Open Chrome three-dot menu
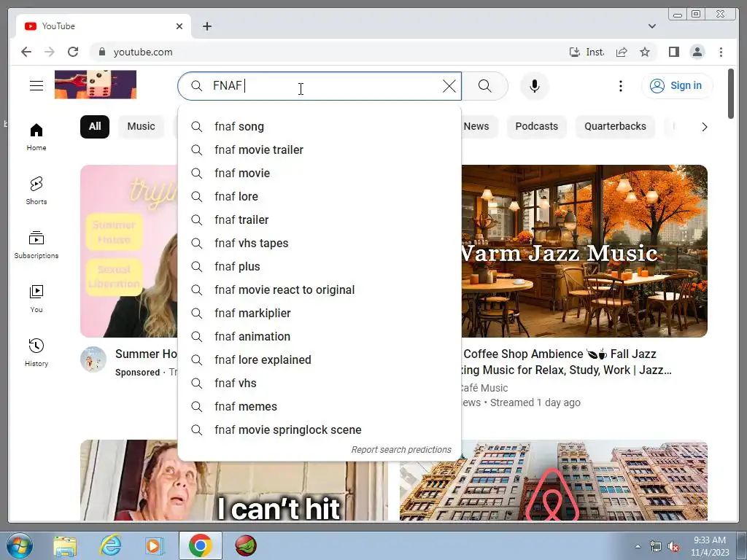 point(721,52)
